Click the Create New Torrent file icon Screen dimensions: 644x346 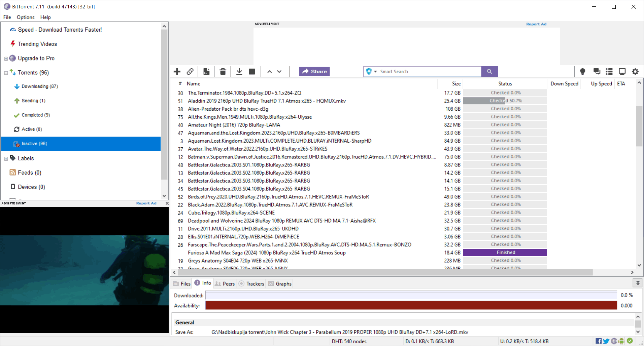coord(206,72)
